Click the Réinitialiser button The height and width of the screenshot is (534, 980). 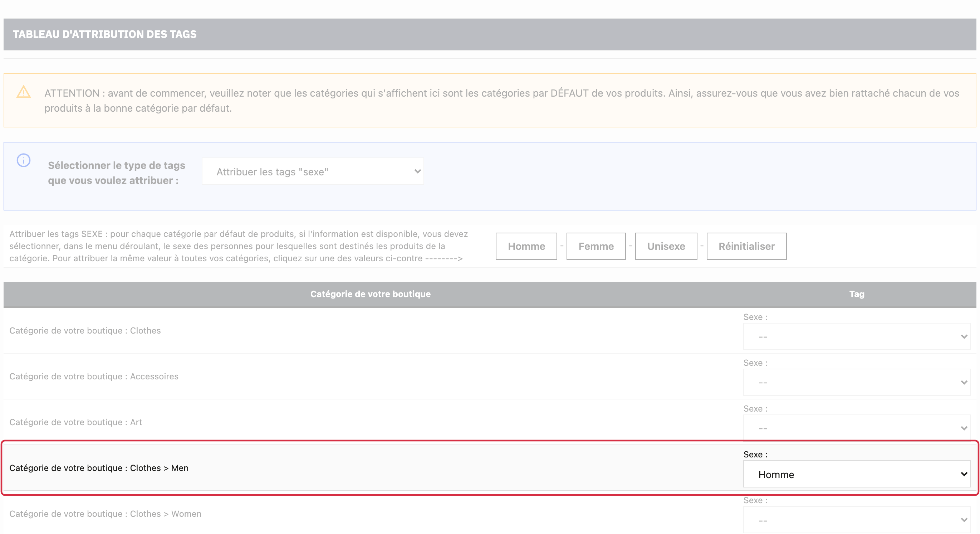click(x=746, y=246)
